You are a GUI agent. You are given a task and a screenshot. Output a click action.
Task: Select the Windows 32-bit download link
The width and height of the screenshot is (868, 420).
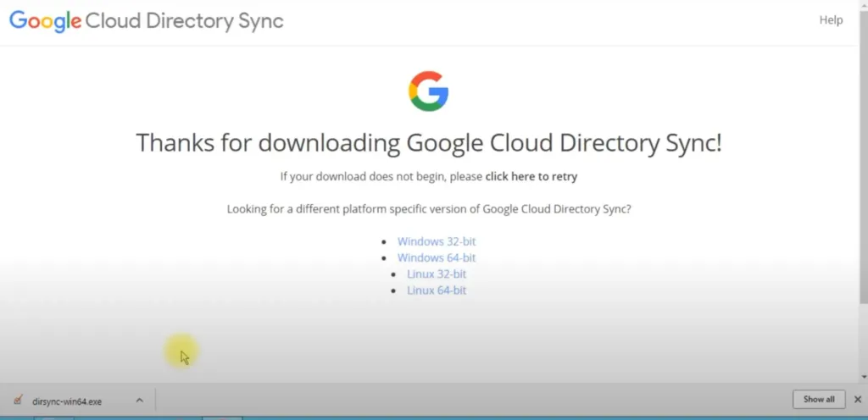(x=437, y=241)
